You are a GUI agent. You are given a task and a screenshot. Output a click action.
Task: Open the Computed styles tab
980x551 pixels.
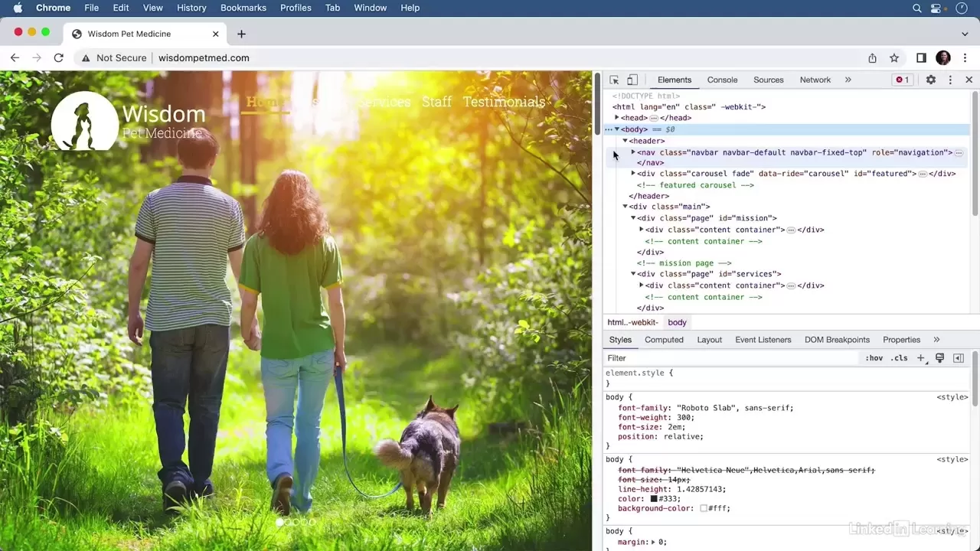pos(664,340)
